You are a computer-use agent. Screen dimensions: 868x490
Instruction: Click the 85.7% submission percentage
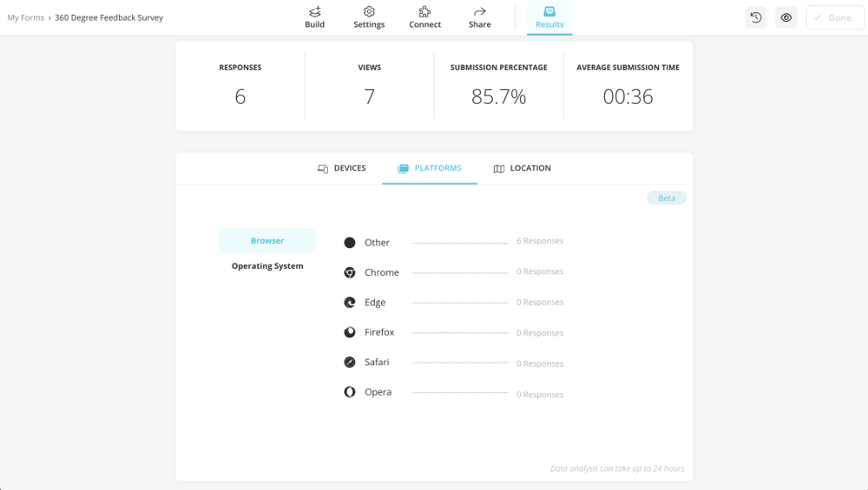click(499, 97)
